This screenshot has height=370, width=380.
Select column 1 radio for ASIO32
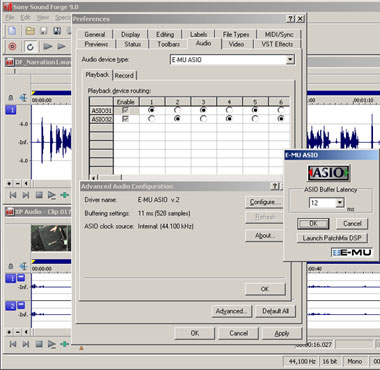pos(151,118)
